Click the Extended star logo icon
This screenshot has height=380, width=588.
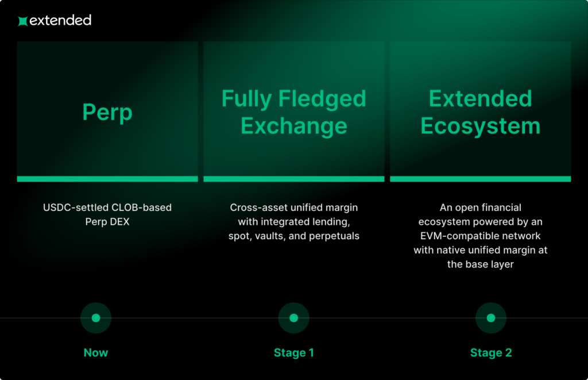point(22,21)
